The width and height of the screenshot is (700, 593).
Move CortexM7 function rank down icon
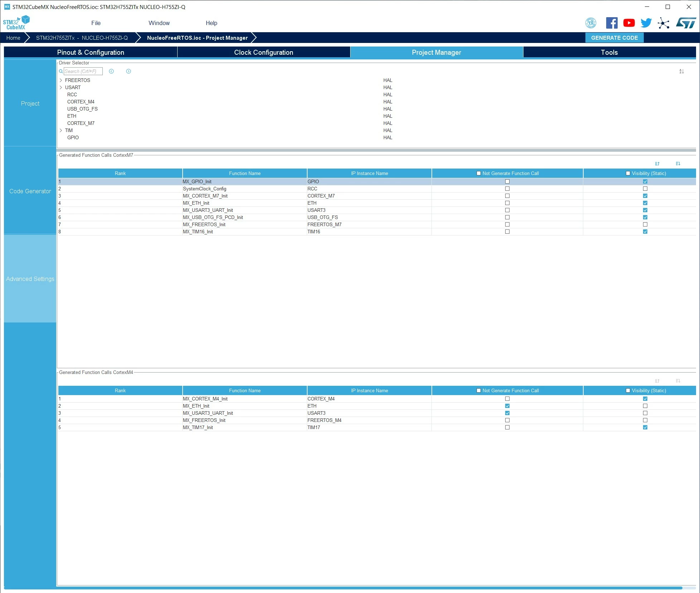point(678,164)
